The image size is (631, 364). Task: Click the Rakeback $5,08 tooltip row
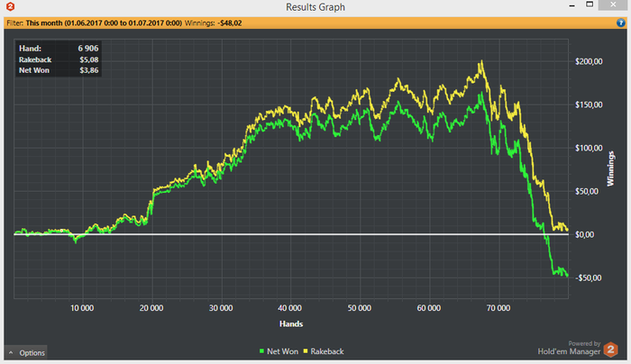coord(59,59)
